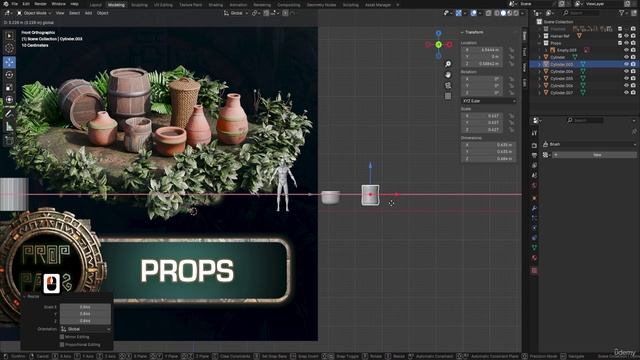Image resolution: width=640 pixels, height=360 pixels.
Task: Open the Object Mode dropdown
Action: point(34,13)
